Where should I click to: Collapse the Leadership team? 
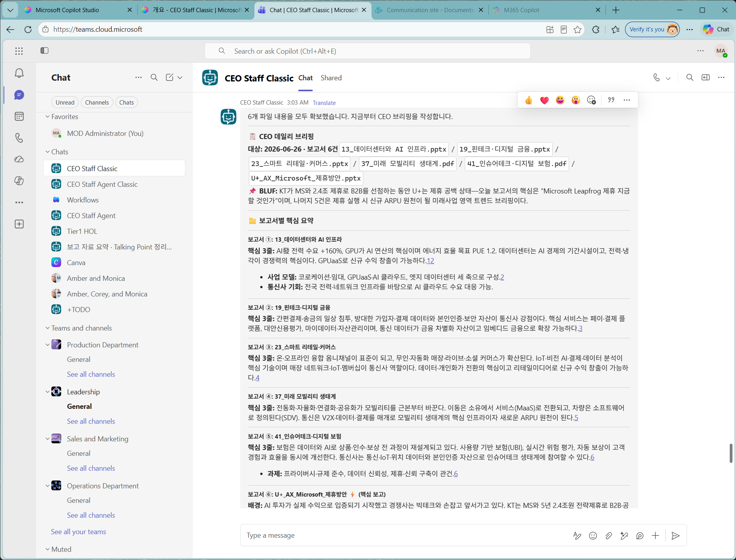coord(47,392)
